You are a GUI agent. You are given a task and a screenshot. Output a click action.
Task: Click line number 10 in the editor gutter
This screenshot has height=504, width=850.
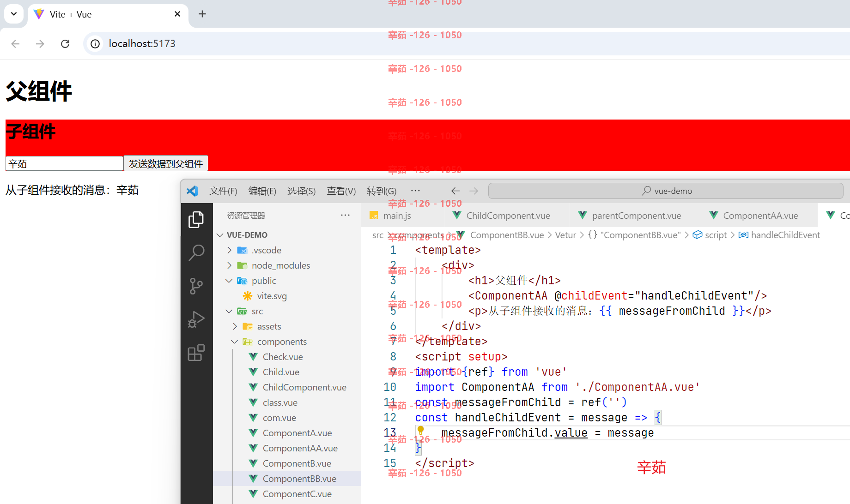pos(390,387)
